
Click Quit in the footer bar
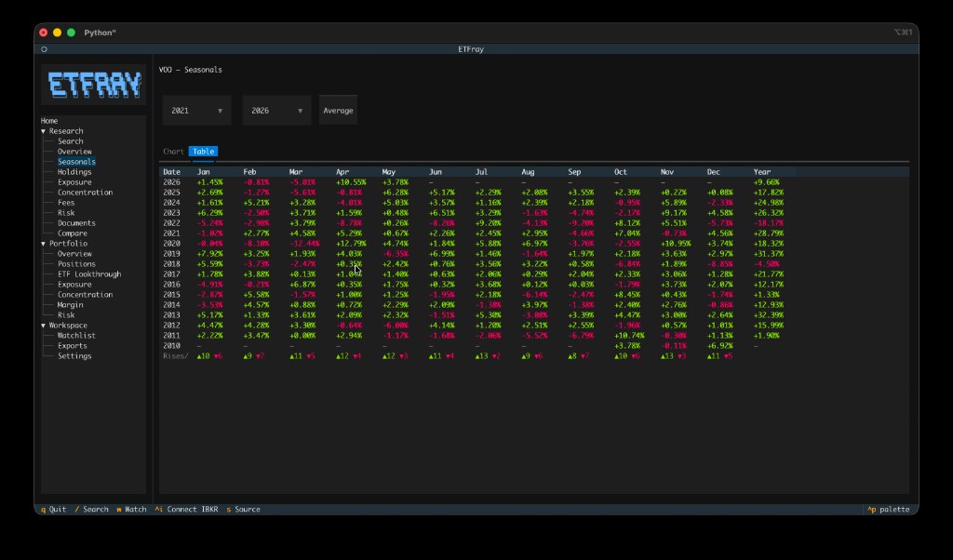(x=53, y=509)
